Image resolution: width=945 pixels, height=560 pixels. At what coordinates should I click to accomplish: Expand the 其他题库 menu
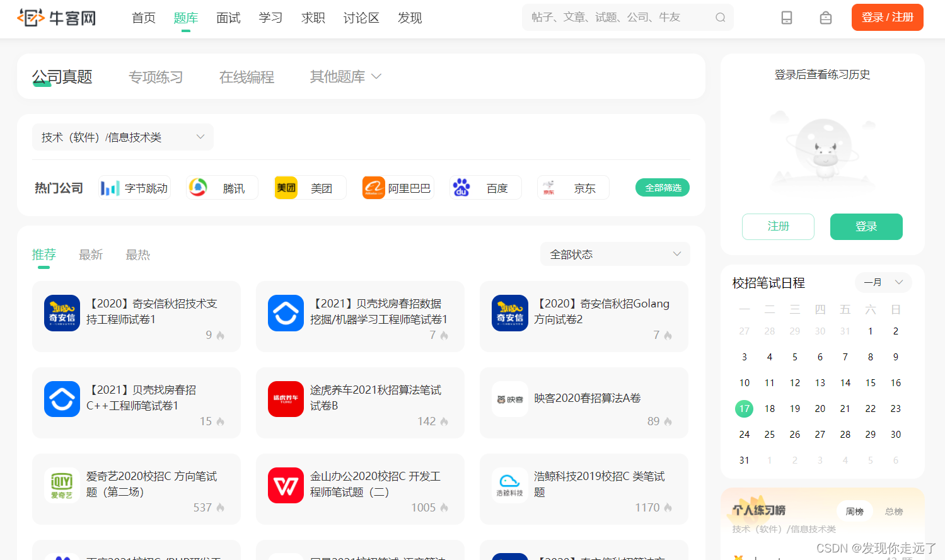(345, 77)
